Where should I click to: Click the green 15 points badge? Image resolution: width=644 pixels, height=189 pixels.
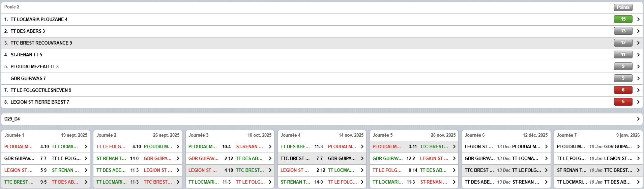click(x=623, y=19)
